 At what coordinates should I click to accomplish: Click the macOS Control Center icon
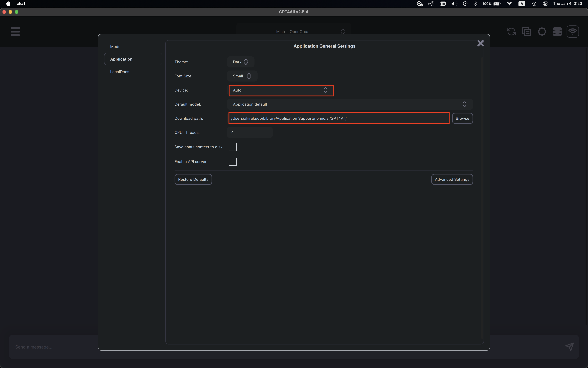pos(545,4)
